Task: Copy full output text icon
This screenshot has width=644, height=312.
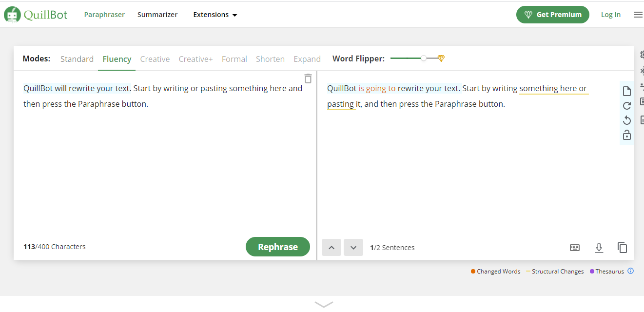Action: pos(623,248)
